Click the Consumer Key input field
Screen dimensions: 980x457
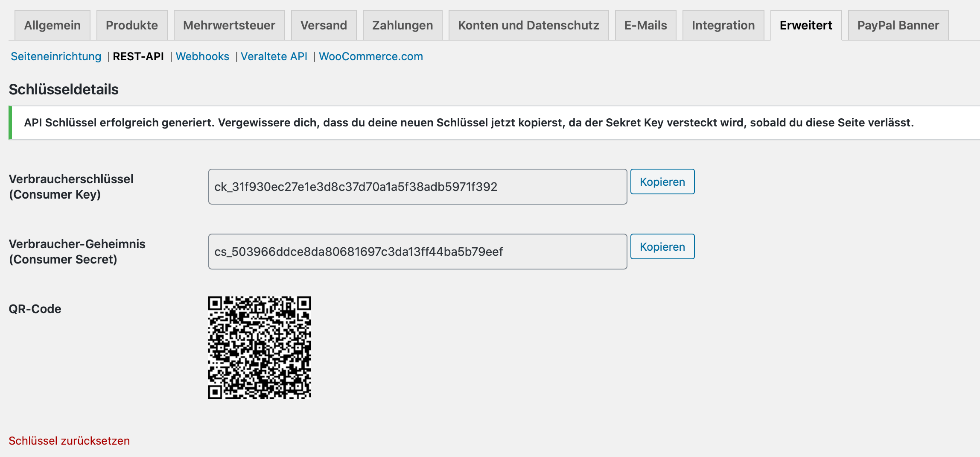point(417,187)
